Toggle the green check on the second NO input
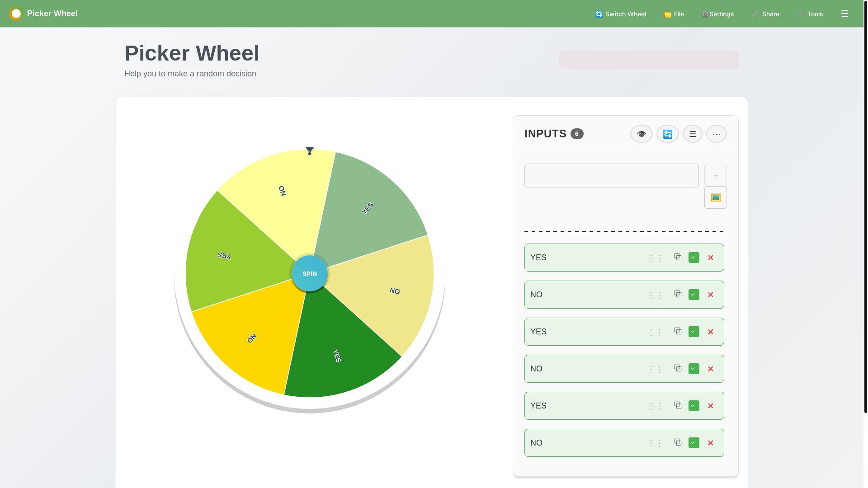Image resolution: width=868 pixels, height=488 pixels. click(694, 369)
